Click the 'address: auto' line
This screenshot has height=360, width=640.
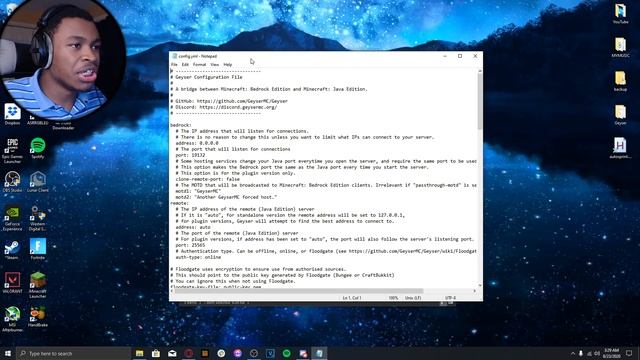193,227
